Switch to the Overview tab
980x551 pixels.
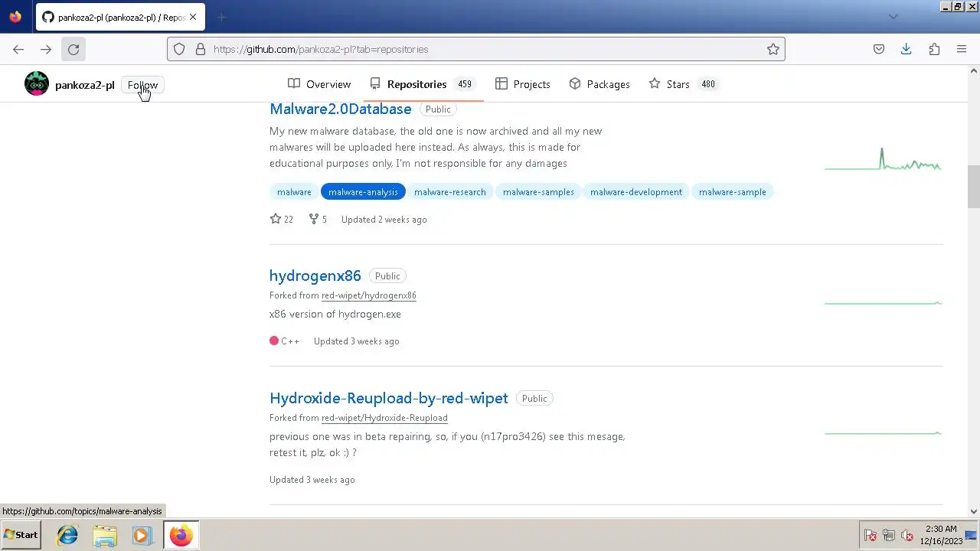[319, 84]
